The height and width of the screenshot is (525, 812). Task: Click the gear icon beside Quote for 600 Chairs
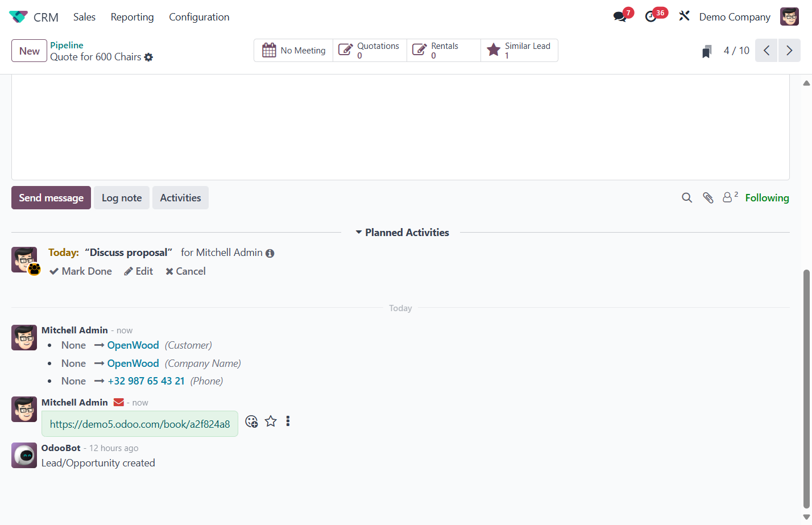(x=148, y=57)
